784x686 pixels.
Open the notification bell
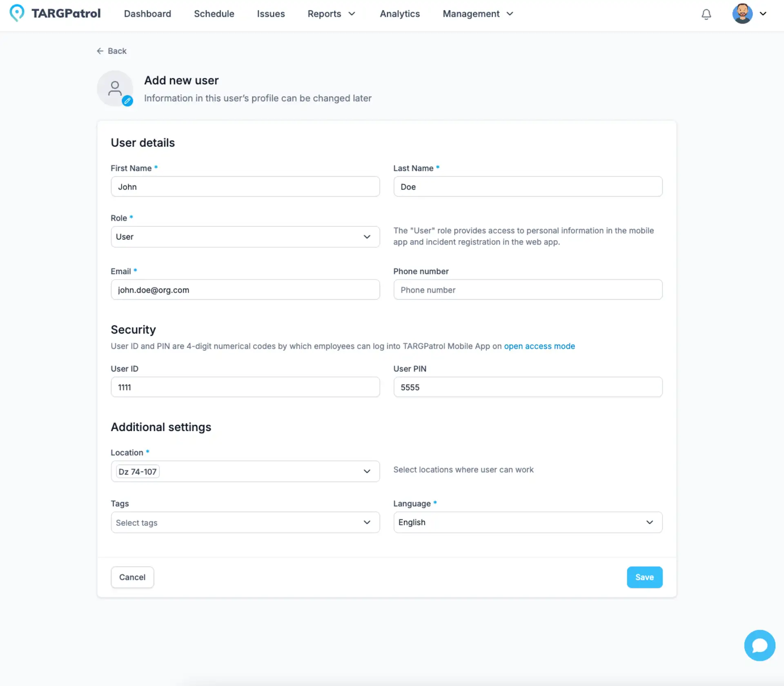coord(706,14)
